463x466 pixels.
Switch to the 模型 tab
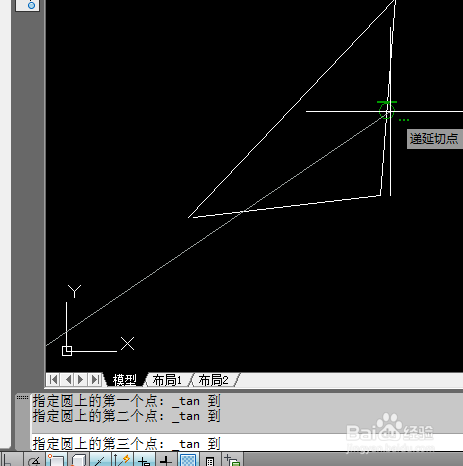point(125,380)
